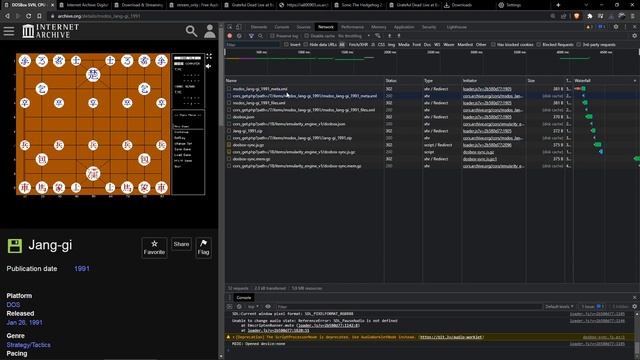Mute the emulator sound icon
The image size is (640, 360).
(x=209, y=66)
